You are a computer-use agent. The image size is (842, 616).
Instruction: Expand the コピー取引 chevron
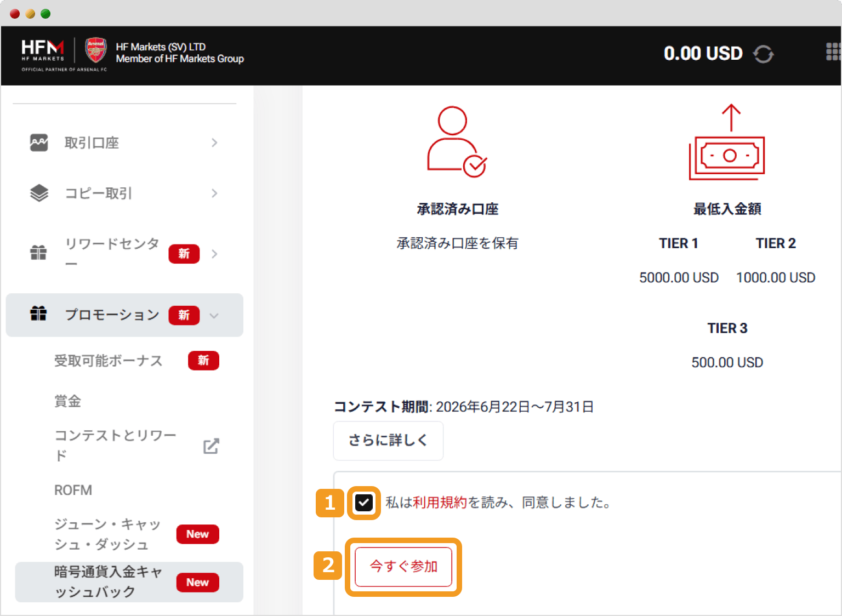click(214, 193)
